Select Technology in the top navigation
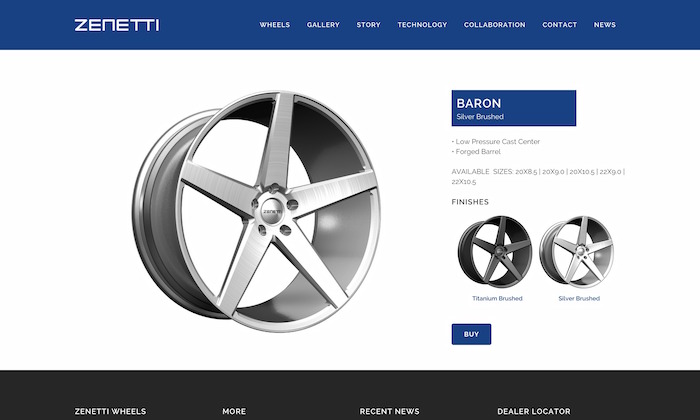700x420 pixels. click(x=422, y=25)
